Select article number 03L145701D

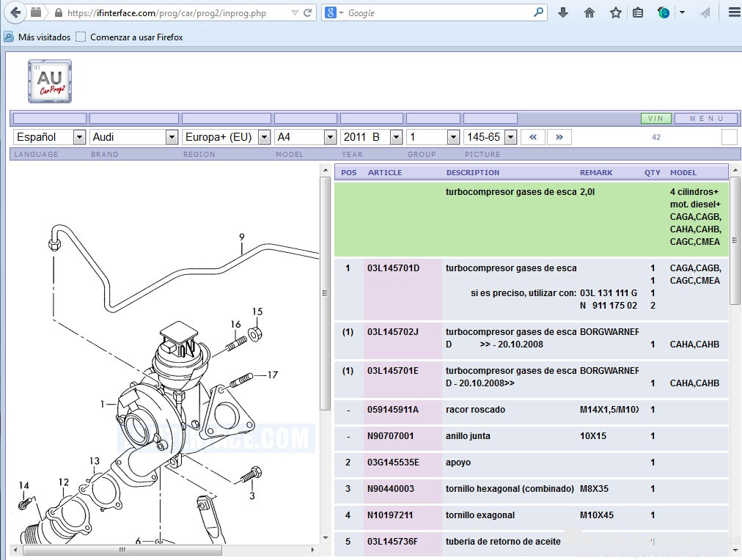(x=393, y=268)
